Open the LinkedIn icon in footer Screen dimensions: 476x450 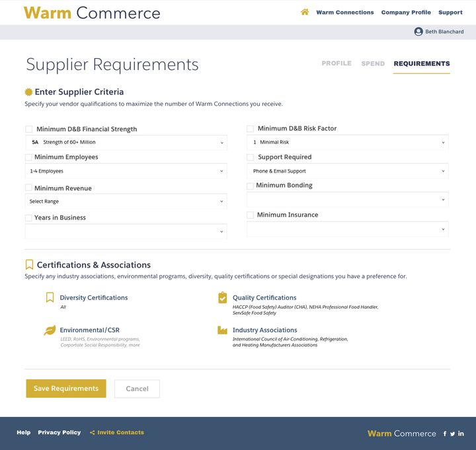(461, 433)
